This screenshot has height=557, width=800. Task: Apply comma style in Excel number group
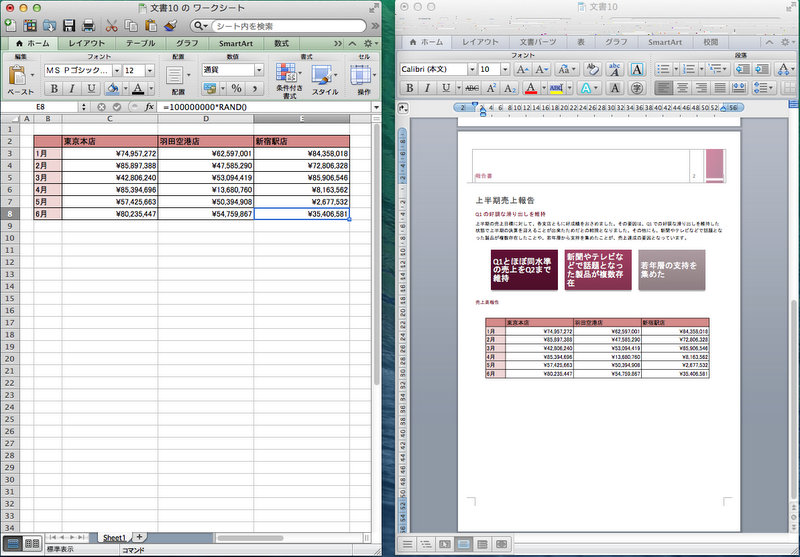tap(254, 88)
